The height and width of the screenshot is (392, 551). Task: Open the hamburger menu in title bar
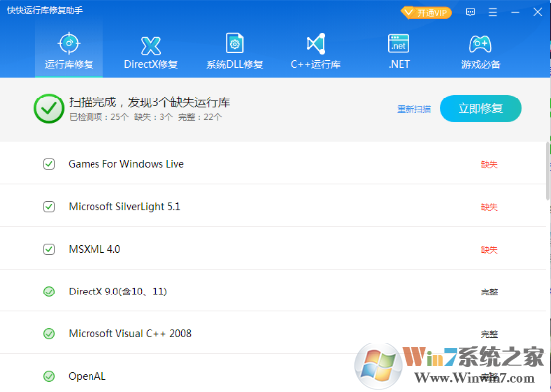tap(493, 12)
